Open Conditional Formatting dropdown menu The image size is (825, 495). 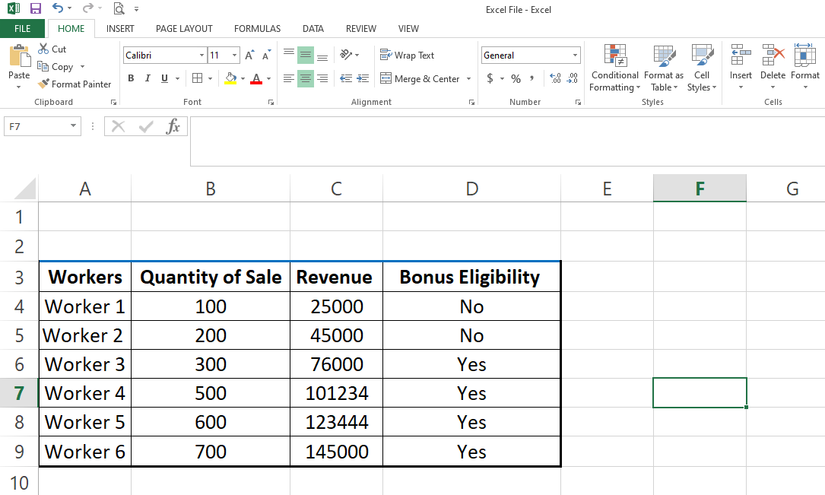pos(614,68)
